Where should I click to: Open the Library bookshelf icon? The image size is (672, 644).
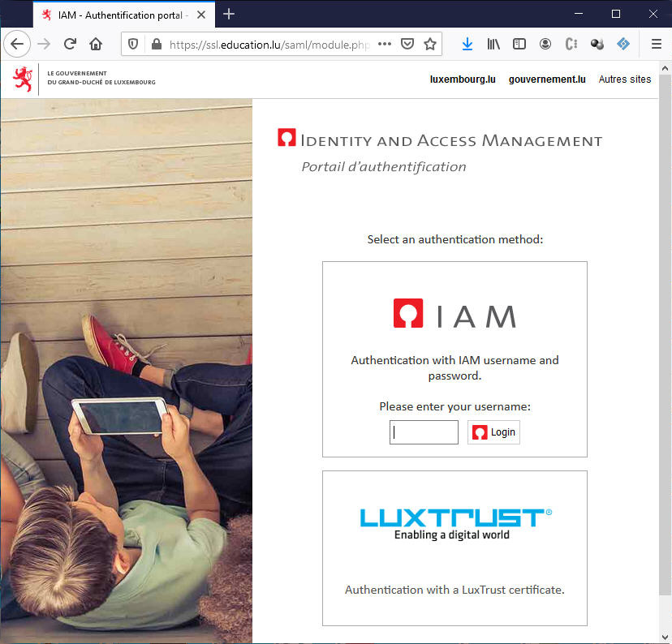click(493, 44)
